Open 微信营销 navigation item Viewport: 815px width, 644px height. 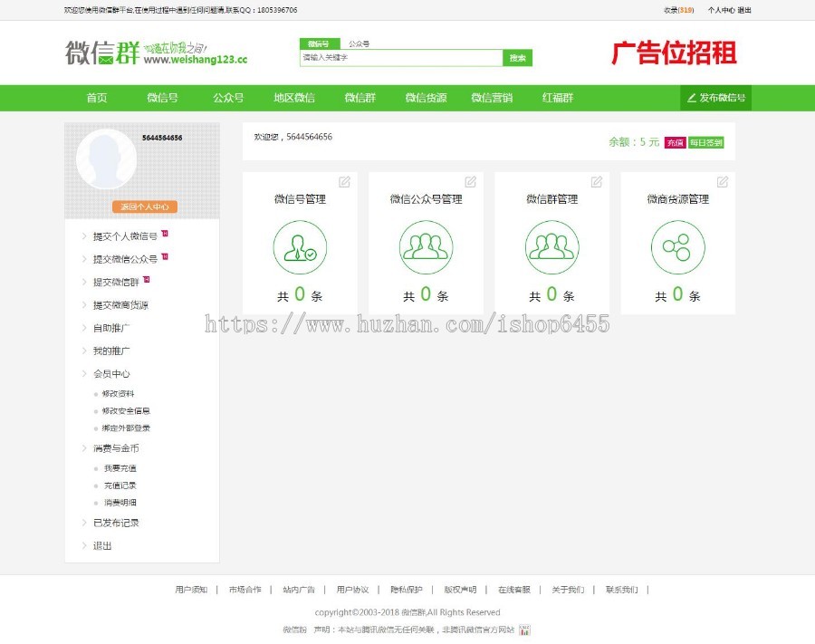(x=492, y=98)
